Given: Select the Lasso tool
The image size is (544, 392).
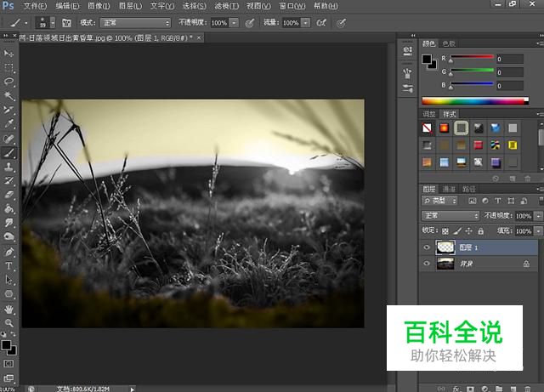Looking at the screenshot, I should pos(8,82).
